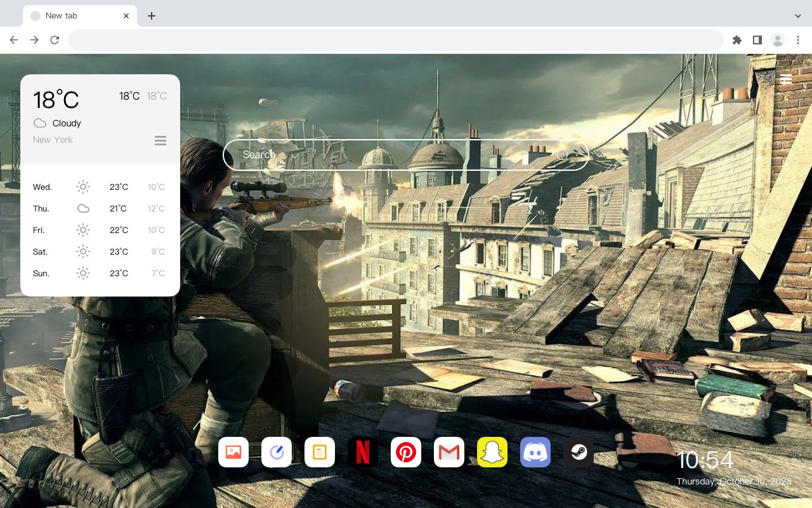
Task: Open Chrome's three-dot menu
Action: point(798,40)
